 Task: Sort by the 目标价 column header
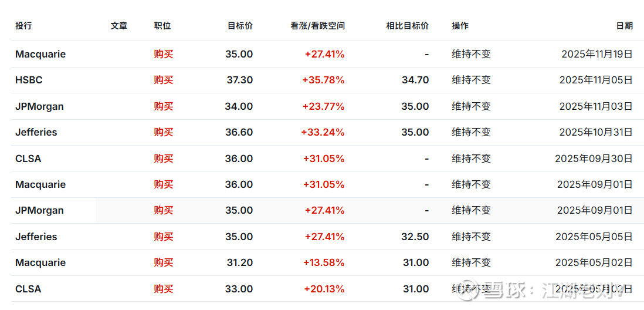240,26
